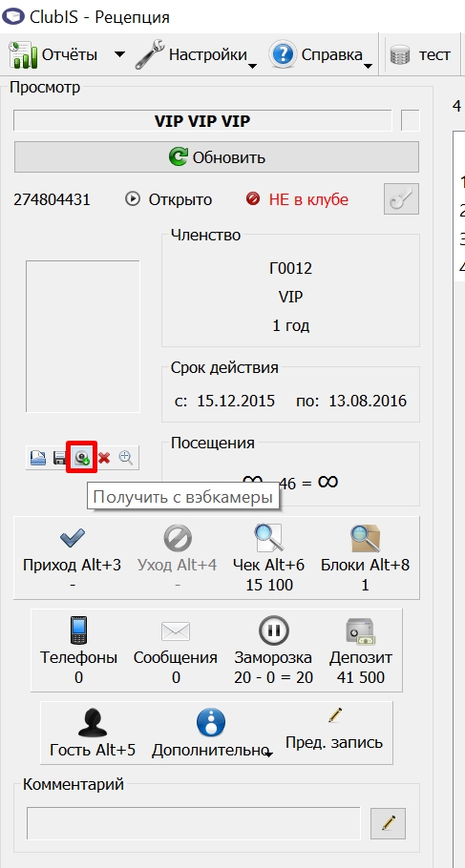Open Сообщения messages
Viewport: 465px width, 868px height.
click(x=175, y=650)
